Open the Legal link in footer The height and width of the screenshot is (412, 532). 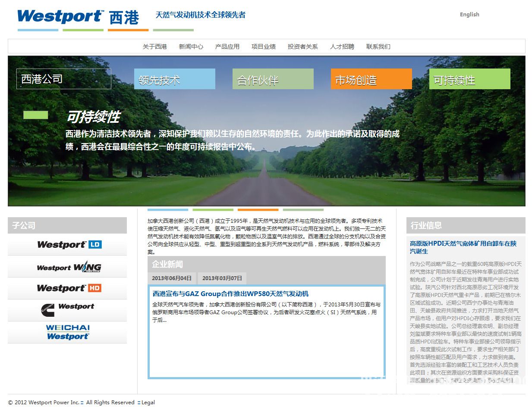pos(148,403)
